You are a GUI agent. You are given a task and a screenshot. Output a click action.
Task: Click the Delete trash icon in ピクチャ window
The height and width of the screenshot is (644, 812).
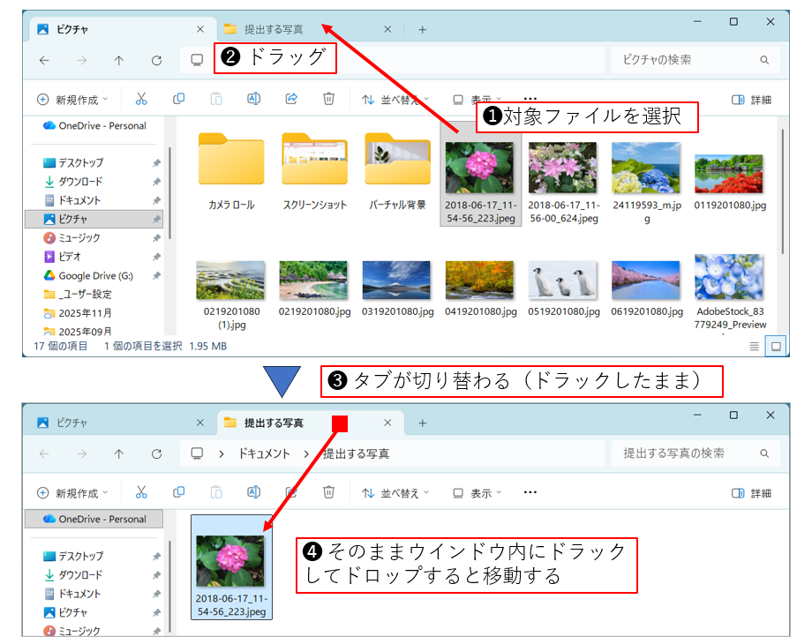pyautogui.click(x=328, y=99)
